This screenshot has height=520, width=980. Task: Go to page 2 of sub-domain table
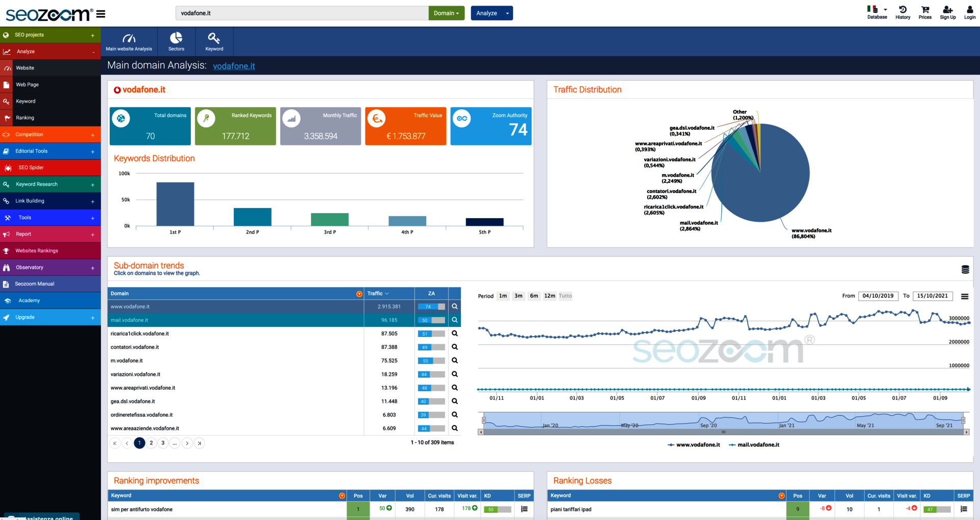pyautogui.click(x=151, y=443)
